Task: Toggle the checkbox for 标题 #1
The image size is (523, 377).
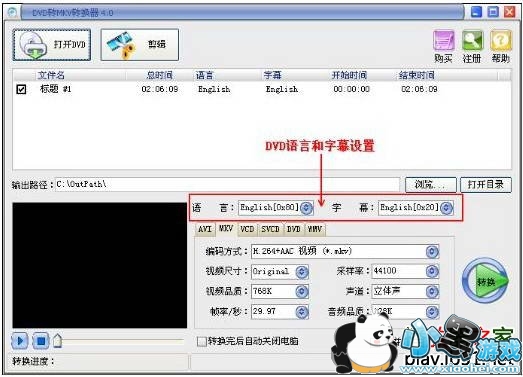Action: point(21,89)
